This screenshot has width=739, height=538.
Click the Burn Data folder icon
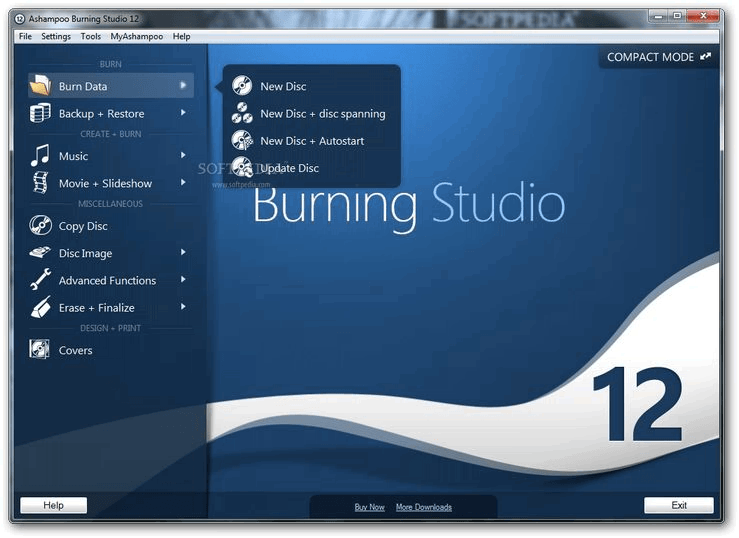click(40, 86)
